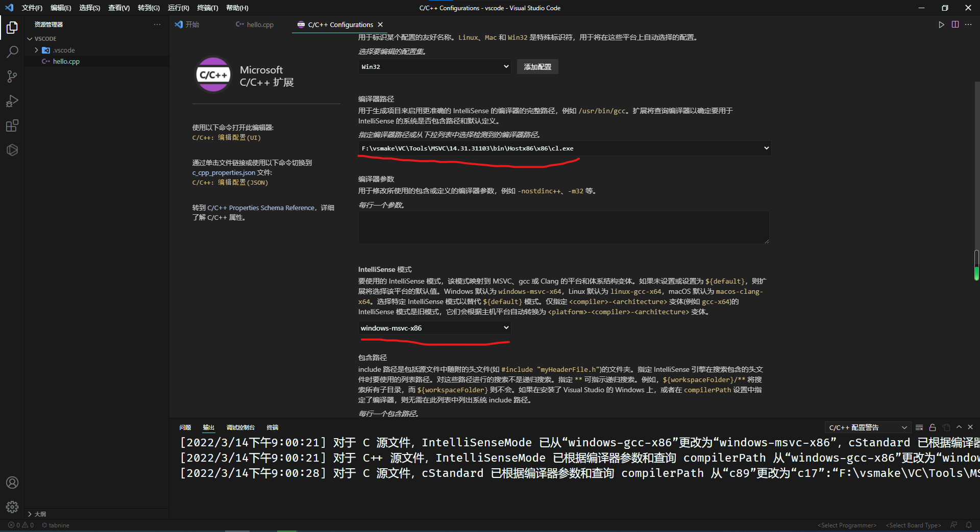Switch to the 终端 panel tab
980x532 pixels.
(273, 427)
